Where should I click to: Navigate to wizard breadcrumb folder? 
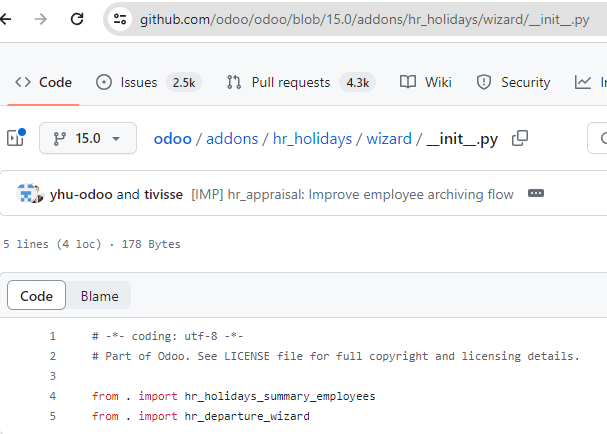pos(389,139)
